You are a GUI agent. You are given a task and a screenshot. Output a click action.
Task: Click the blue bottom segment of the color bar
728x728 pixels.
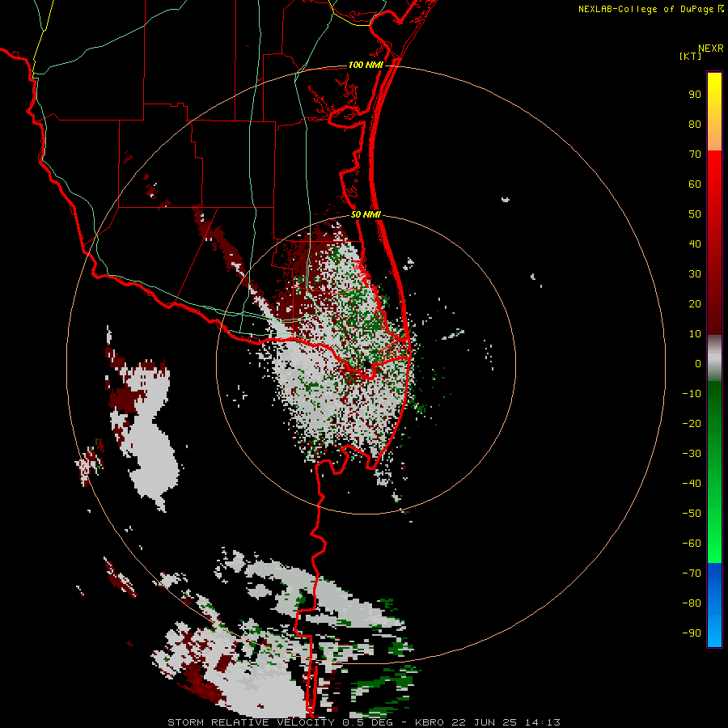tap(714, 605)
